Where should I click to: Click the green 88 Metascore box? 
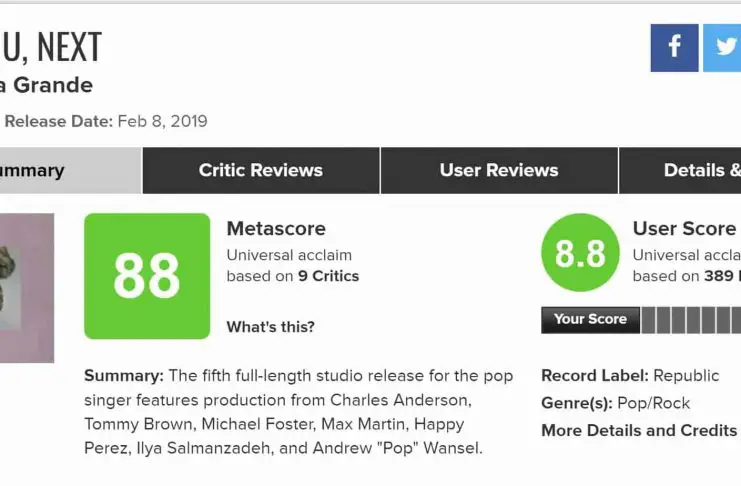(147, 276)
